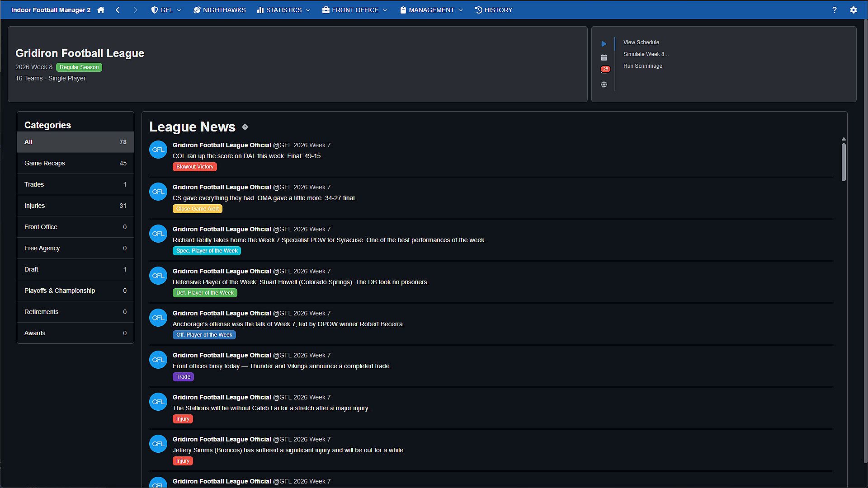The width and height of the screenshot is (868, 488).
Task: Select the Awards category
Action: coord(75,333)
